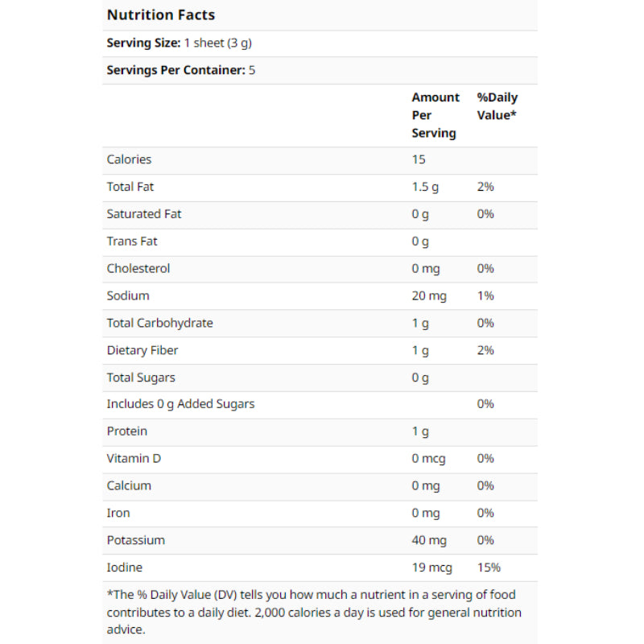The width and height of the screenshot is (644, 644).
Task: Click the % Daily Value footnote text
Action: coord(314,612)
